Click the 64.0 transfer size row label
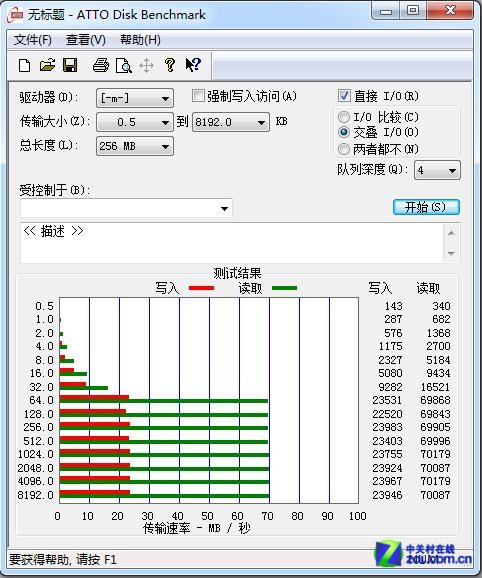The image size is (482, 578). point(42,400)
